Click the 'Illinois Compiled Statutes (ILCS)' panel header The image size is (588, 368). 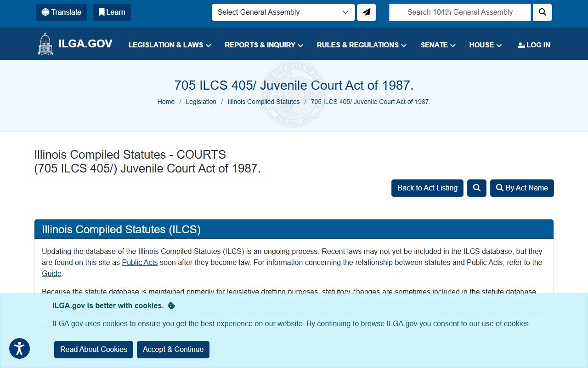pyautogui.click(x=294, y=229)
